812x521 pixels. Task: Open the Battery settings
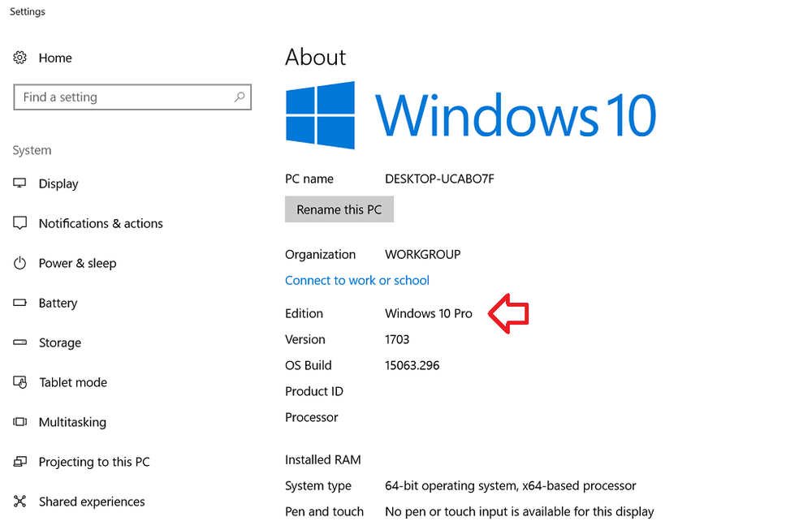pyautogui.click(x=58, y=304)
